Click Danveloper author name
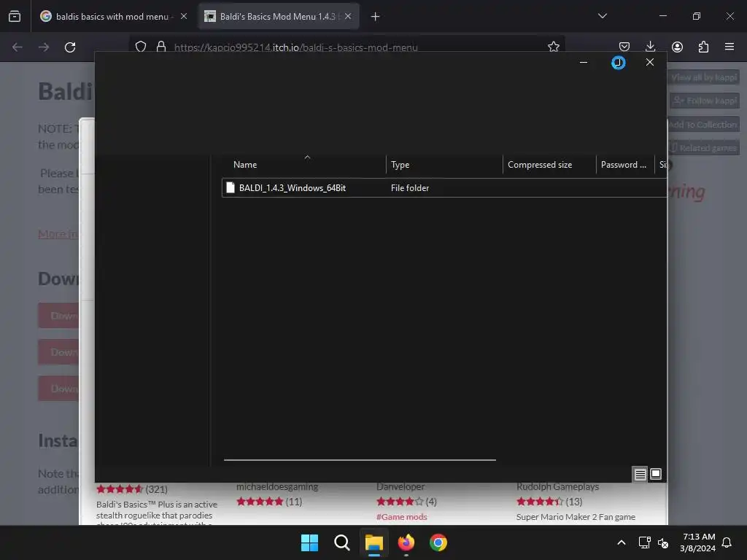The width and height of the screenshot is (747, 560). pyautogui.click(x=400, y=486)
